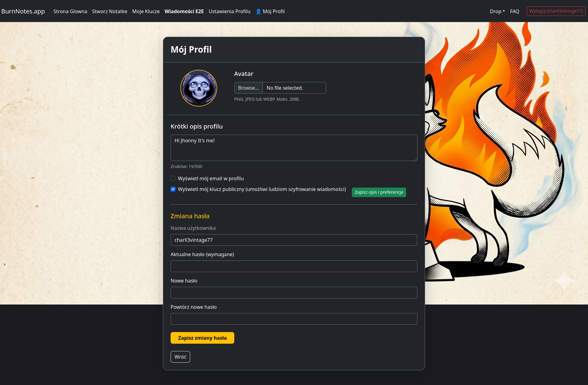Click PNG, JPEG lub WEBP hint text
The width and height of the screenshot is (588, 385).
(267, 99)
